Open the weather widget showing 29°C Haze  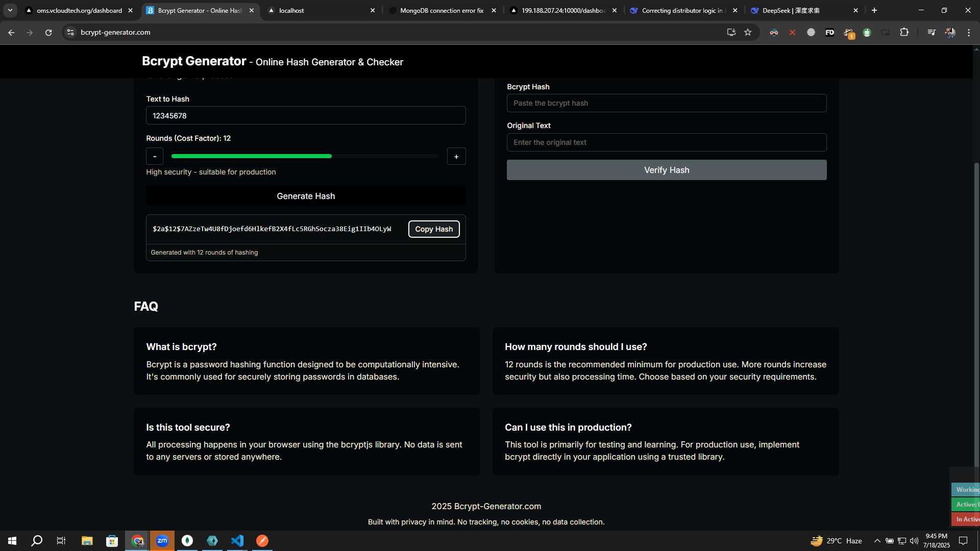coord(836,541)
